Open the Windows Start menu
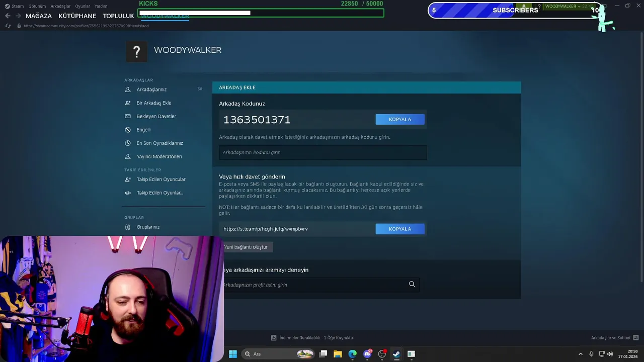This screenshot has height=362, width=644. coord(233,354)
